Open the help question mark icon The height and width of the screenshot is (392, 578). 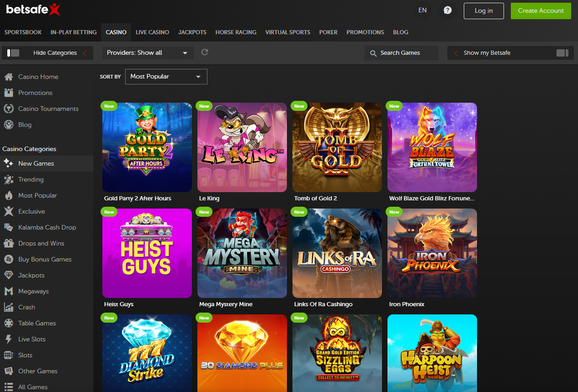coord(448,10)
